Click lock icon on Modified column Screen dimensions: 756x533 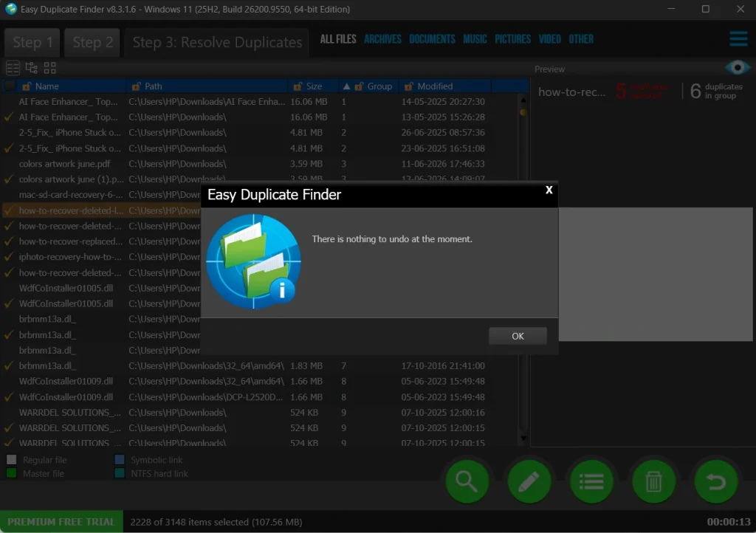click(x=409, y=86)
